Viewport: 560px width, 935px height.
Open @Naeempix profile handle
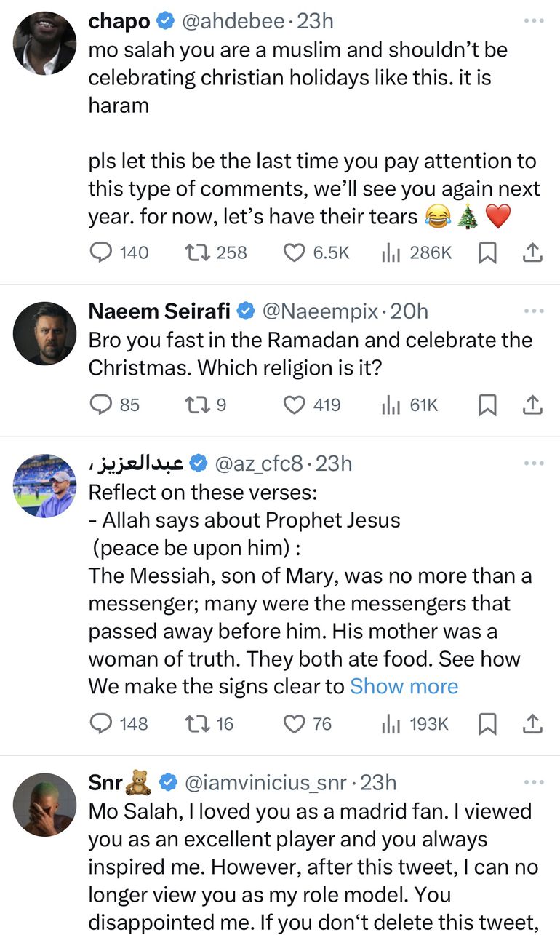pos(320,311)
